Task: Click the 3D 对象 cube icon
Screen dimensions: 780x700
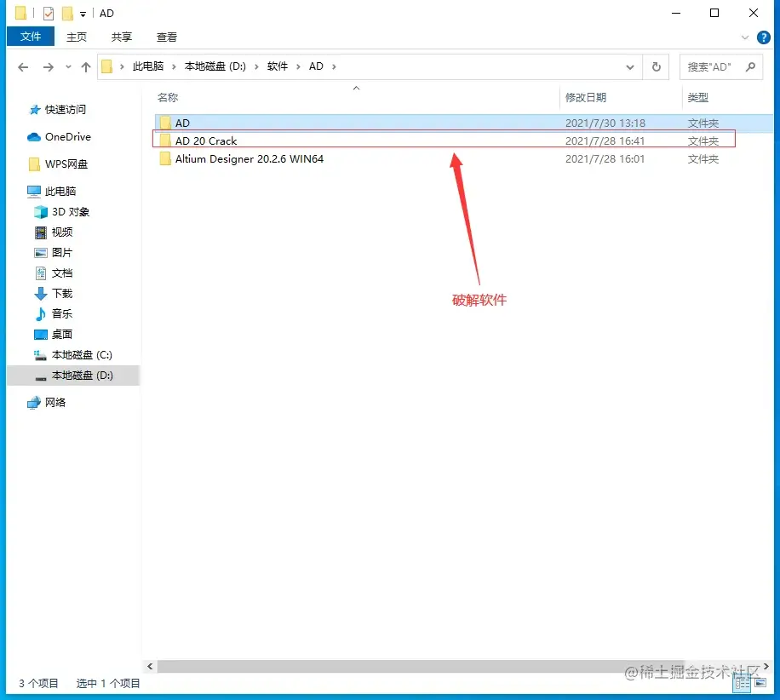Action: (41, 212)
